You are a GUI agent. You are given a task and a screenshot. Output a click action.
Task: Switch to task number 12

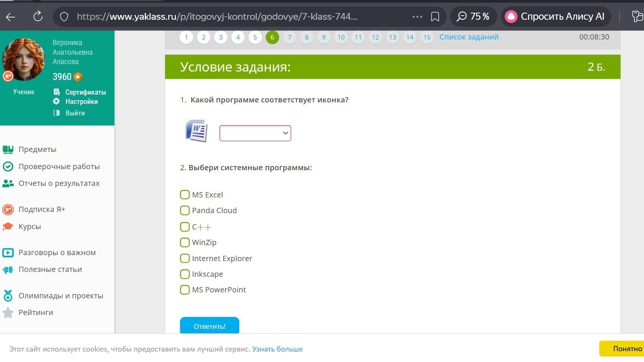[375, 37]
